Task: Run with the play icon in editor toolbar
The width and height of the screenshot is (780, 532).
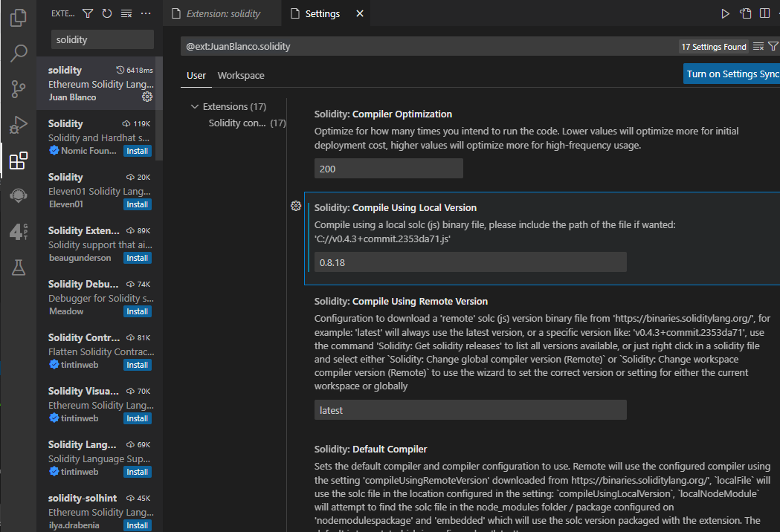Action: click(725, 13)
